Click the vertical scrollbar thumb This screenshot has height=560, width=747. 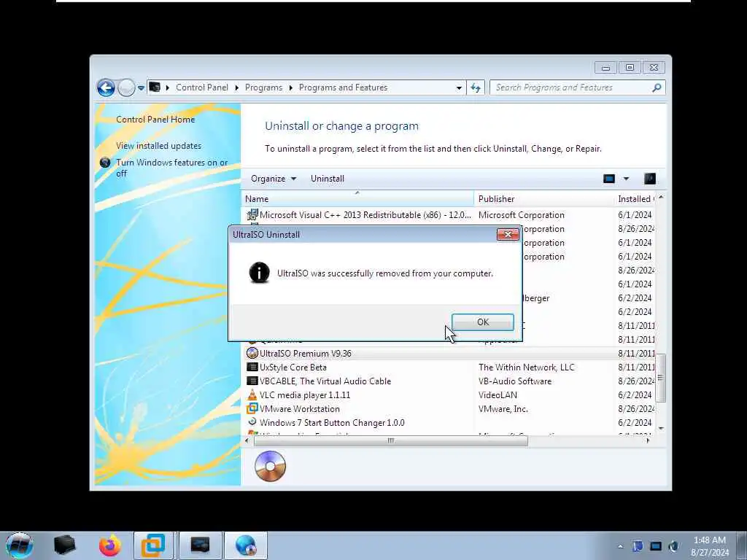tap(660, 378)
